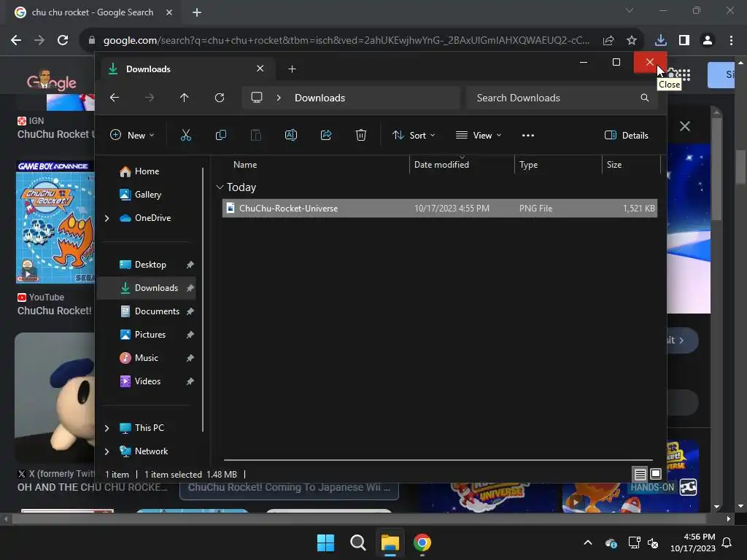
Task: Open Chrome tab search dropdown
Action: [630, 10]
